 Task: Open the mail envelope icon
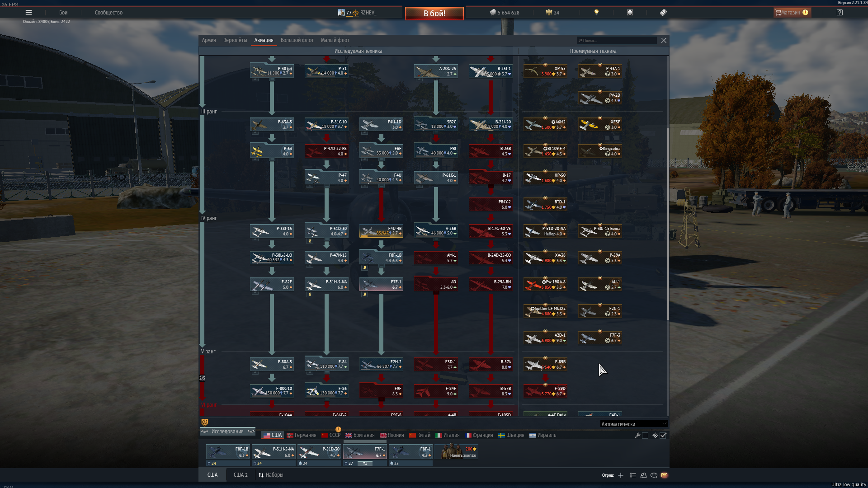click(664, 475)
